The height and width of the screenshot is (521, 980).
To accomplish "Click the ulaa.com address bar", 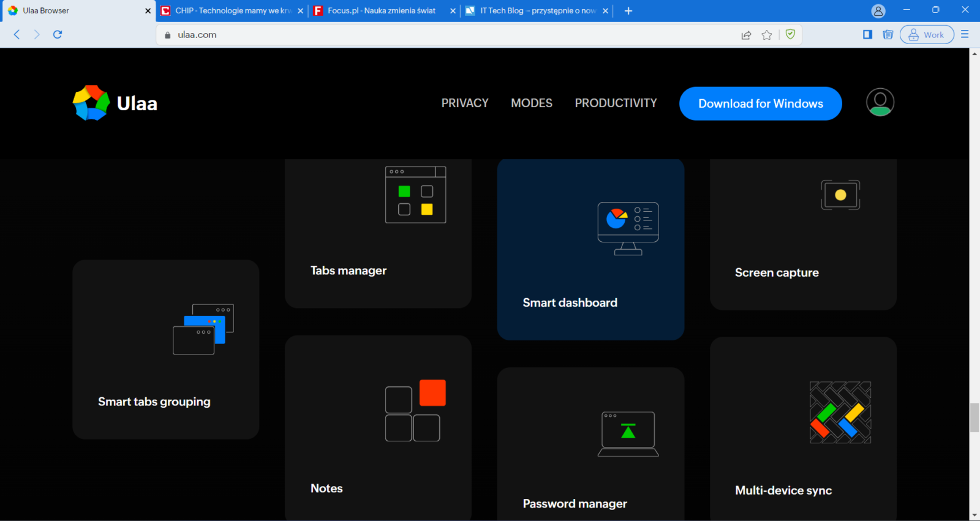I will [x=429, y=35].
